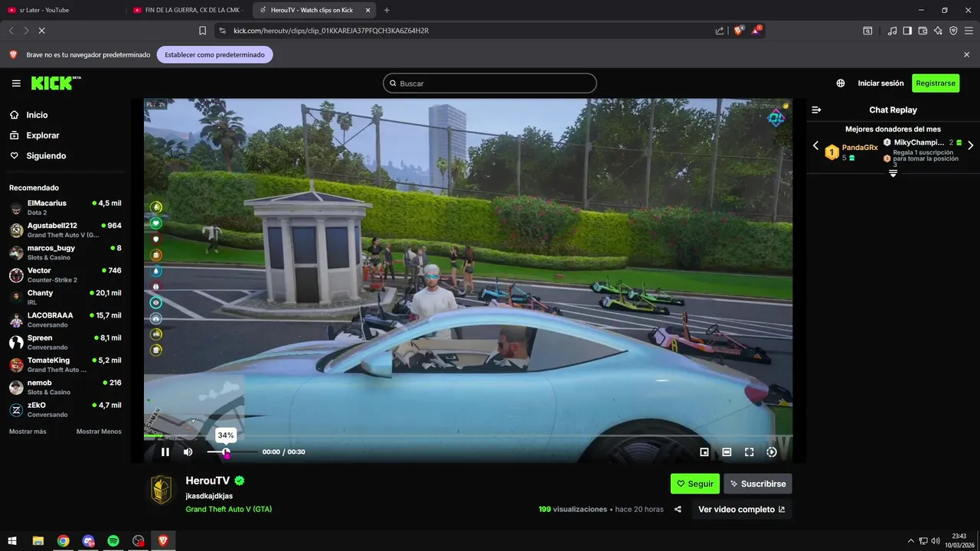Open the HerouTV channel name
The width and height of the screenshot is (980, 551).
pos(207,481)
